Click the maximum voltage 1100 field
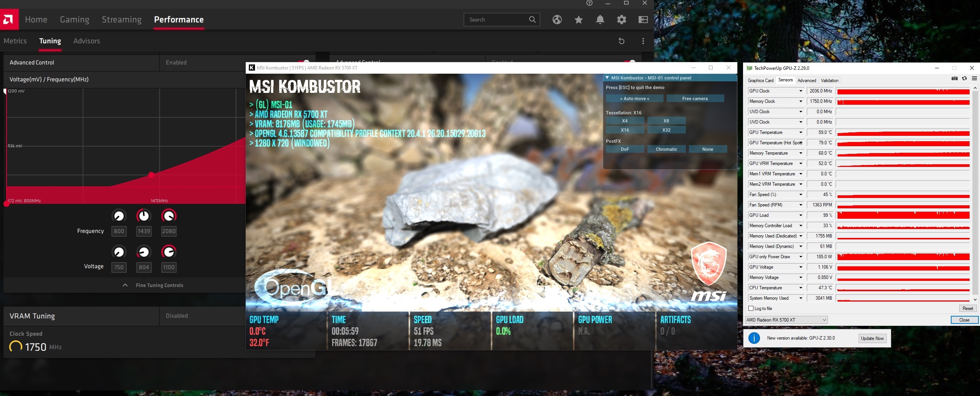This screenshot has height=396, width=980. point(169,267)
